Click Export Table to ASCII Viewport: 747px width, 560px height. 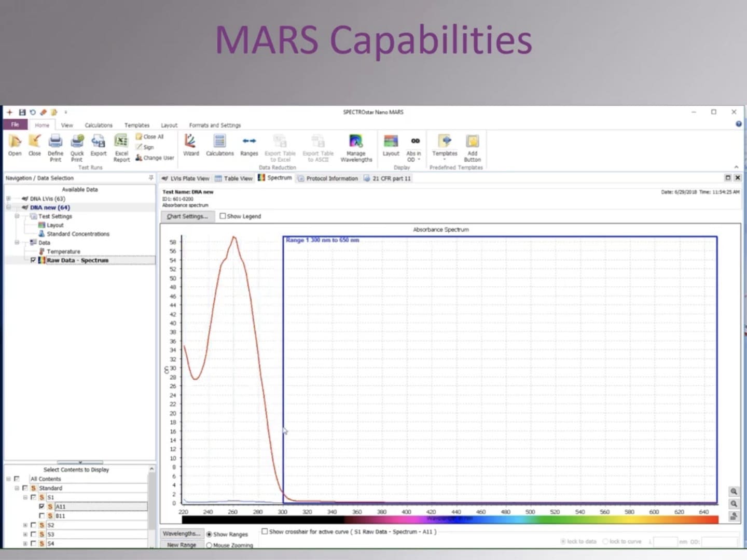[x=318, y=148]
